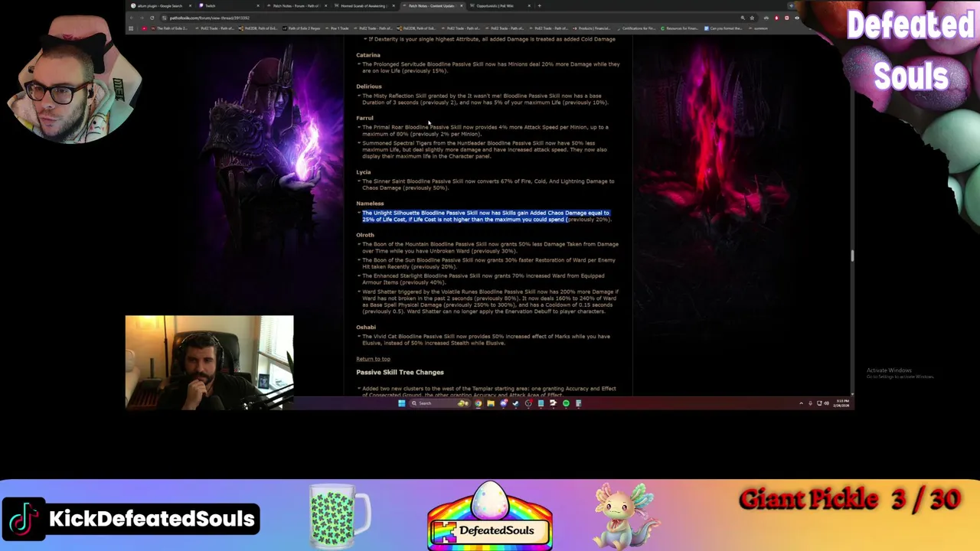Viewport: 980px width, 551px height.
Task: Switch to 'Opportunistic | PoE Wiki' tab
Action: 500,5
